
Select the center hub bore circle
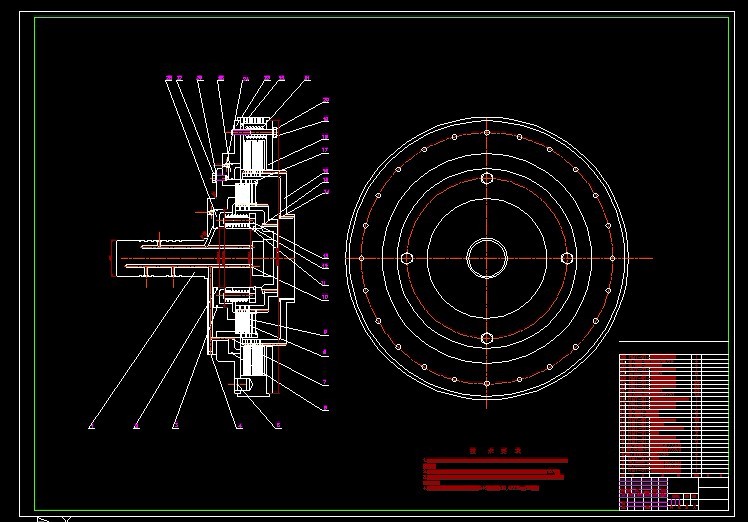[487, 258]
